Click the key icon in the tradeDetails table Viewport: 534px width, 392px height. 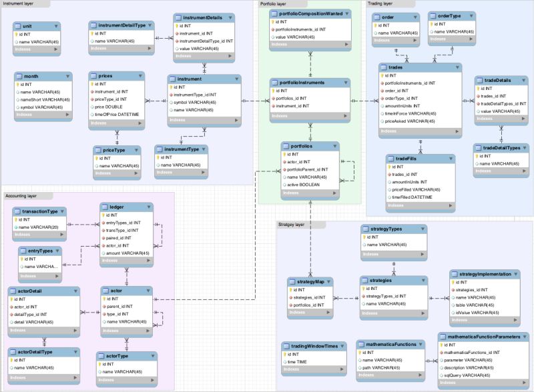[x=477, y=87]
